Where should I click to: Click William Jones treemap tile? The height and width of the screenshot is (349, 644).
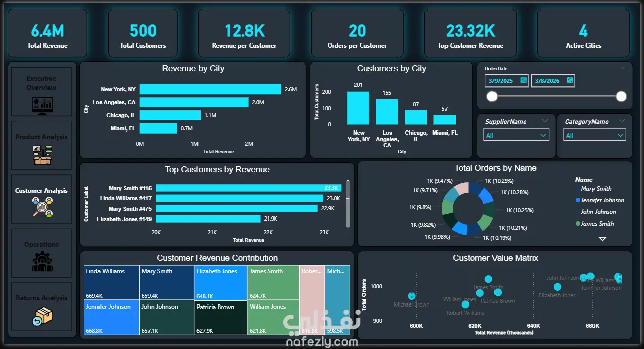pos(273,318)
